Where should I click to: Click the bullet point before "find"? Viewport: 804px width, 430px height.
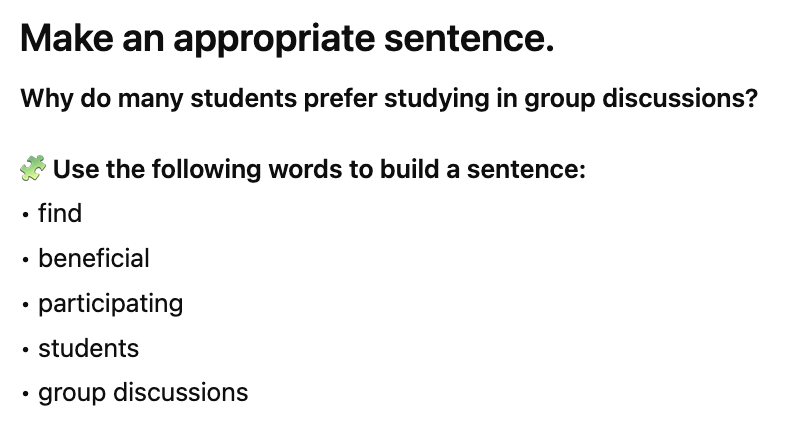(24, 214)
